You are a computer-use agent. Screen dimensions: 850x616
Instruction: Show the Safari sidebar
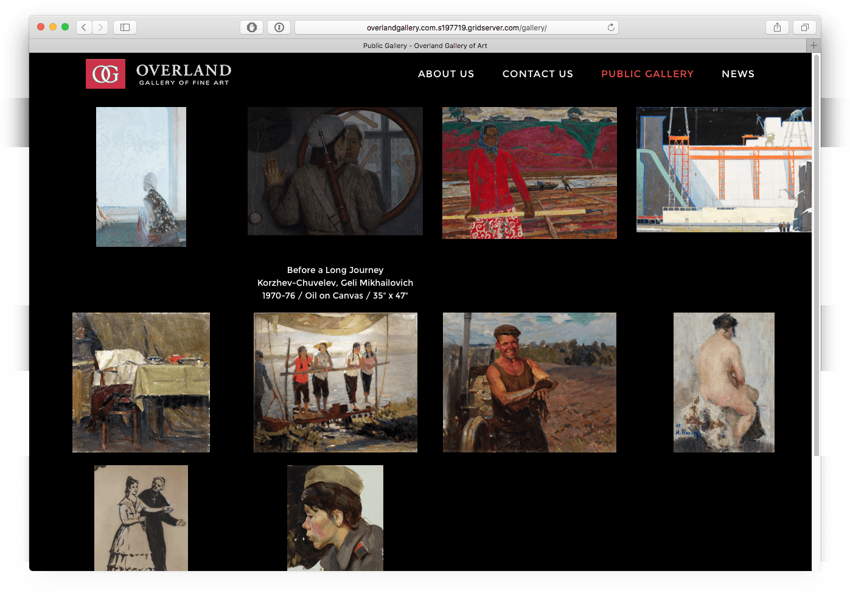click(125, 27)
